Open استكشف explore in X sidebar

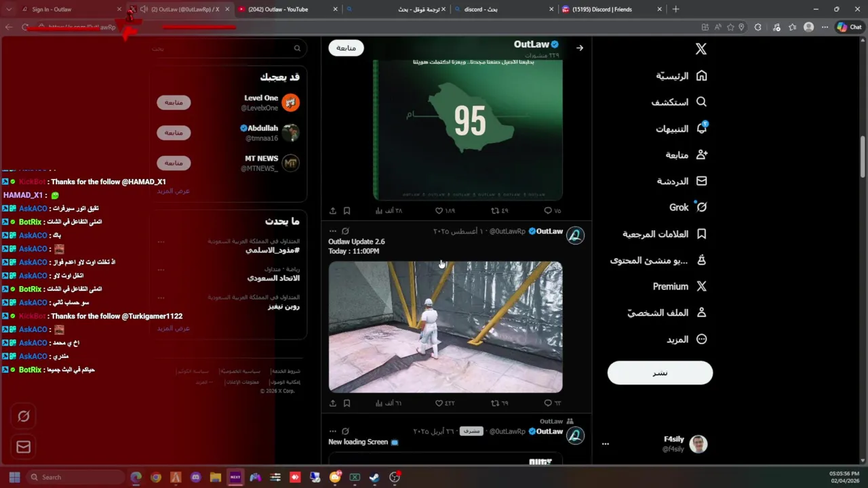point(679,102)
